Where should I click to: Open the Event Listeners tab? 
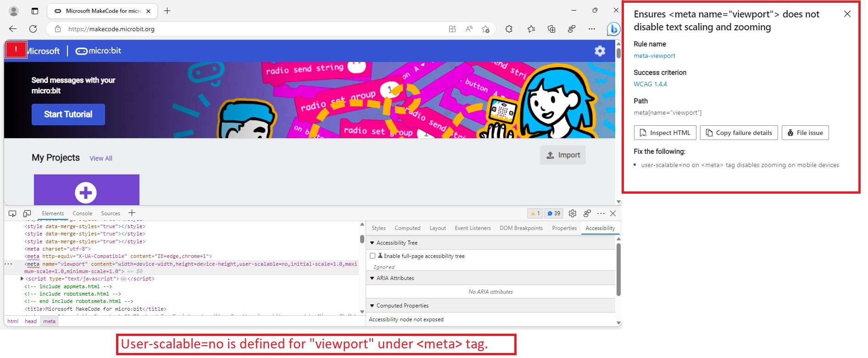tap(473, 228)
